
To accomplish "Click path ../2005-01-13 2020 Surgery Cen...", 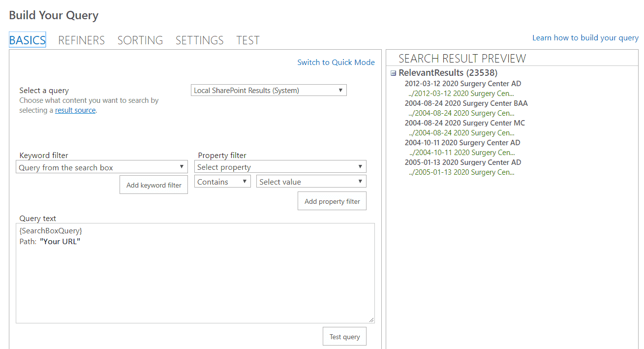I will click(x=461, y=172).
